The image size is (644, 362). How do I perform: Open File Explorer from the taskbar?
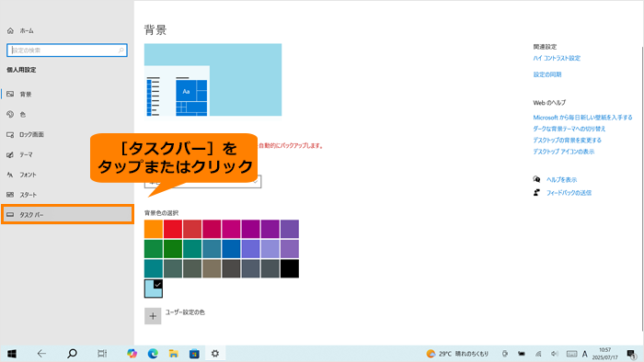173,354
